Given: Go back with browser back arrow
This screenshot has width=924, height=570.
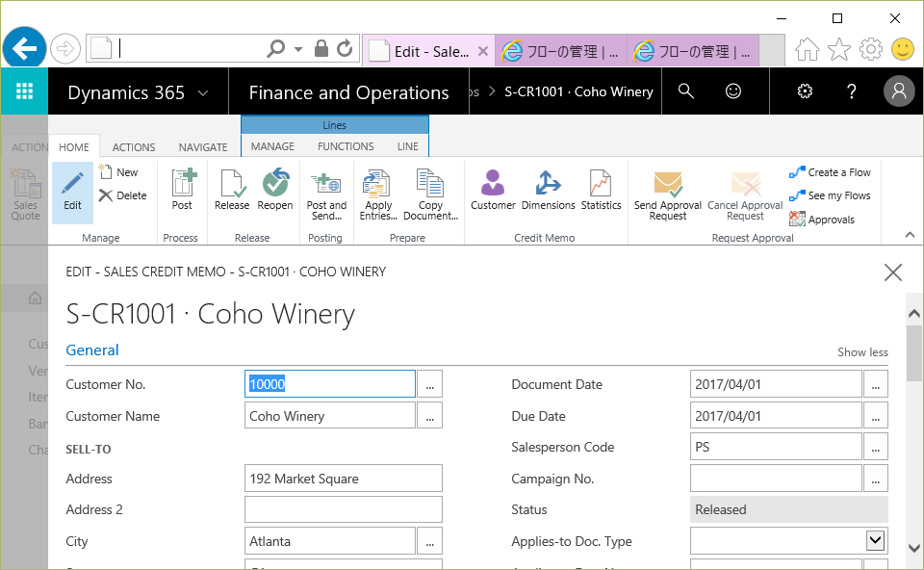Looking at the screenshot, I should (x=24, y=48).
